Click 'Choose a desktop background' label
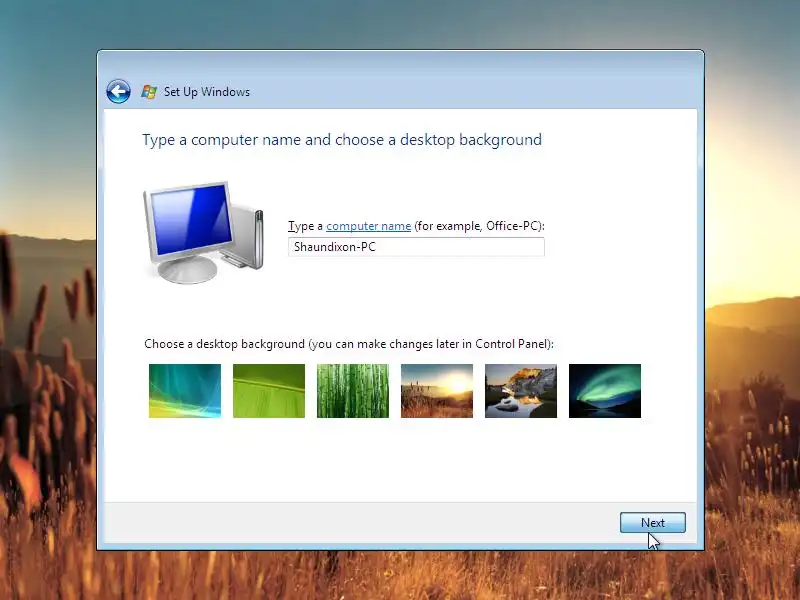 click(349, 344)
